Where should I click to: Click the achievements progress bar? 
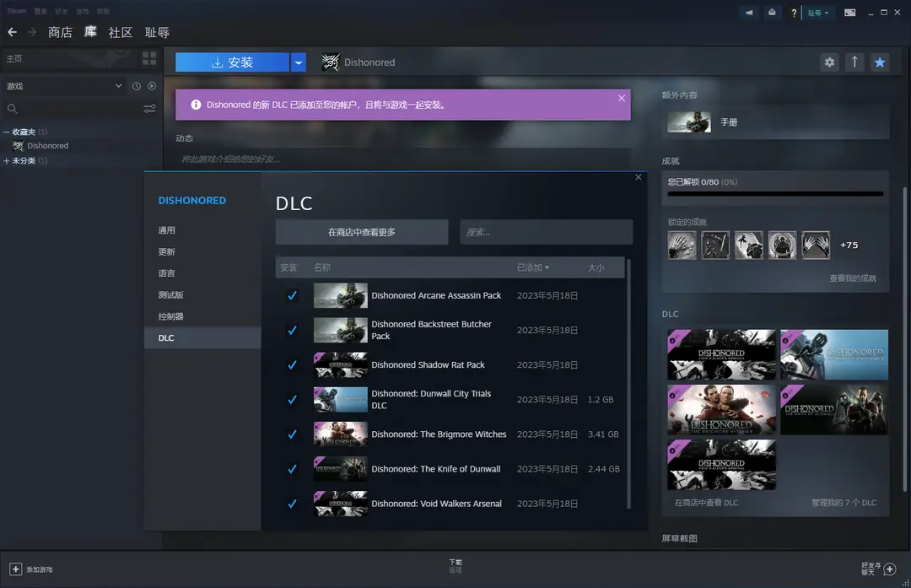coord(775,194)
